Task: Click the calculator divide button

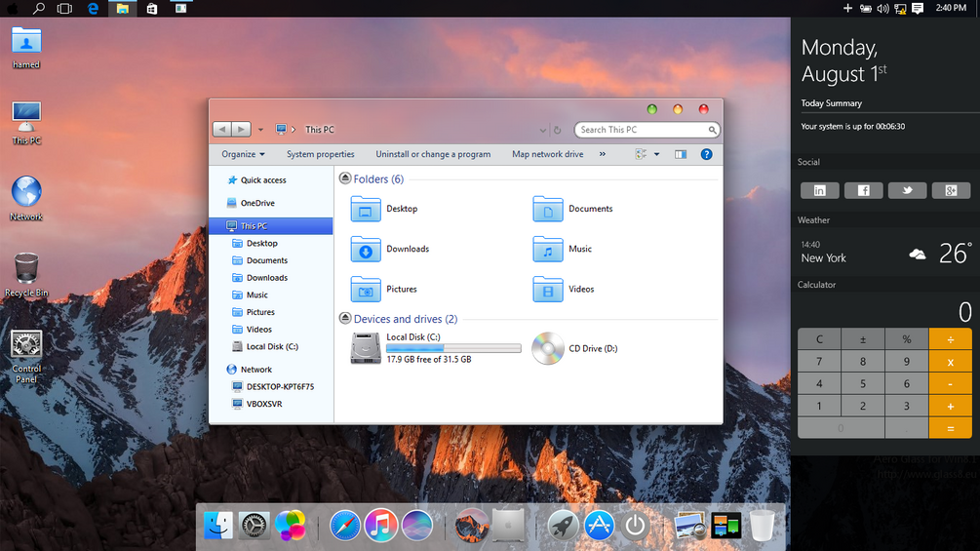Action: [950, 339]
